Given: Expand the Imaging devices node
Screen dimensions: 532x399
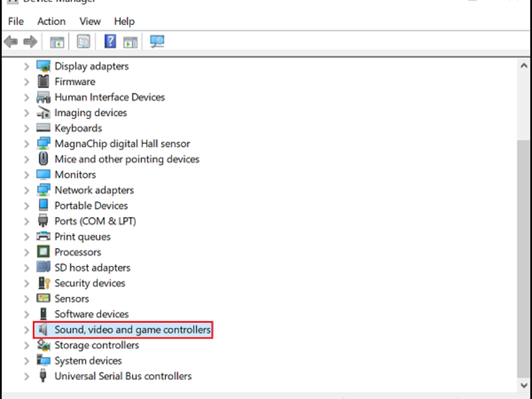Looking at the screenshot, I should (27, 113).
